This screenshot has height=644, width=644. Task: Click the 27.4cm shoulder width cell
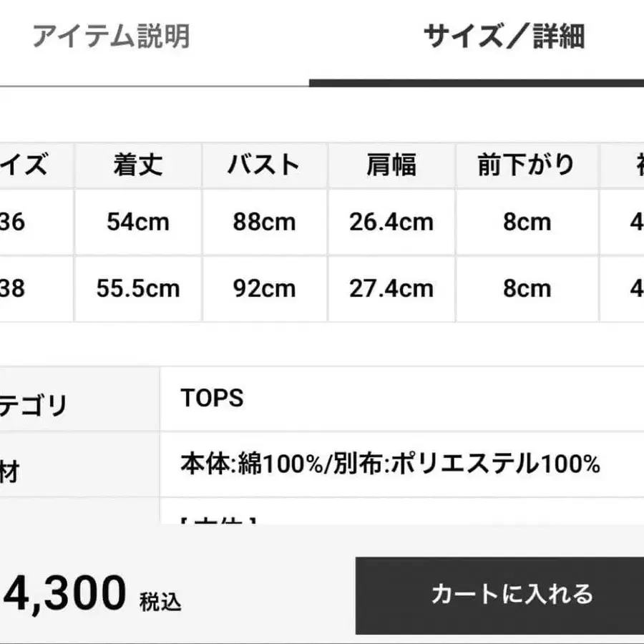[x=391, y=288]
